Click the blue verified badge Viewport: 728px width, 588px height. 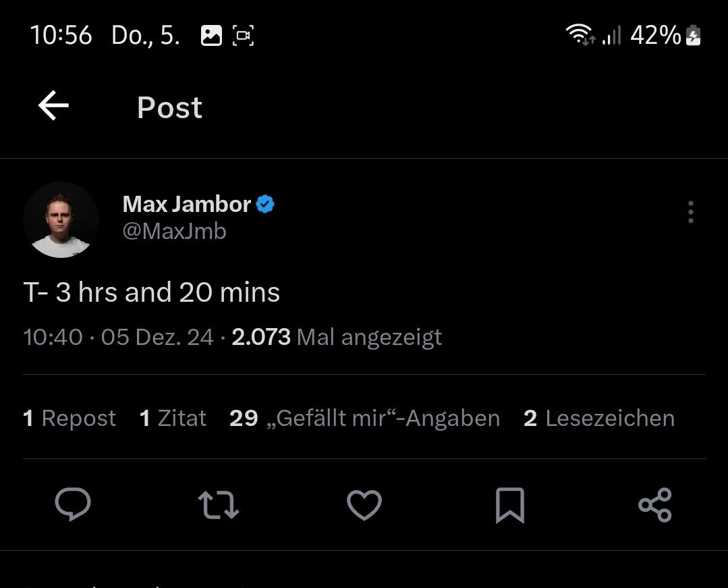tap(266, 204)
